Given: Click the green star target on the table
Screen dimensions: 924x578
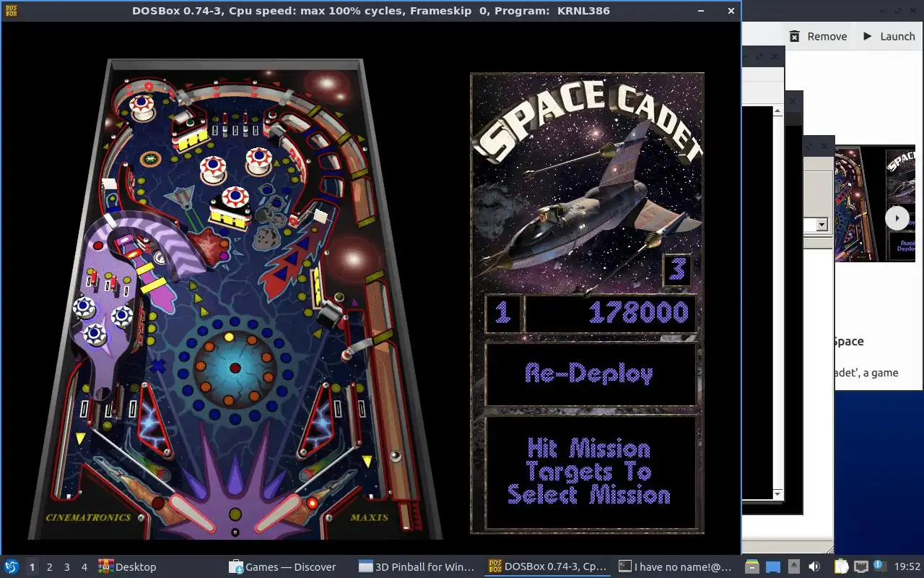Looking at the screenshot, I should pyautogui.click(x=150, y=158).
